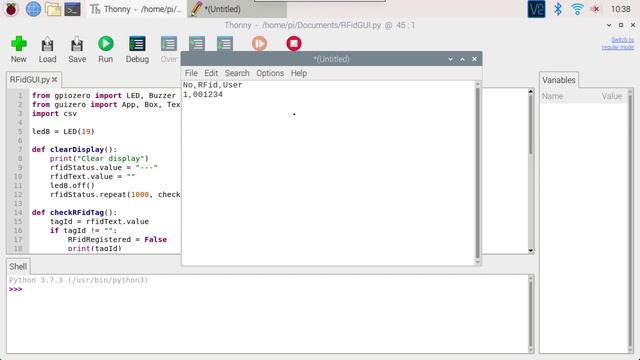Click the Value column header in Variables
The image size is (640, 360).
tap(611, 96)
